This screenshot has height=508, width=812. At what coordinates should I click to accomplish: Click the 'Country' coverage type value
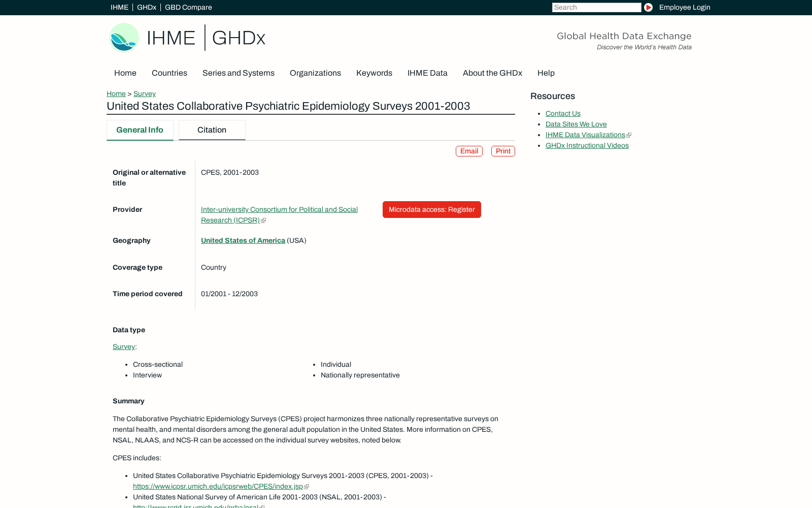pyautogui.click(x=214, y=267)
